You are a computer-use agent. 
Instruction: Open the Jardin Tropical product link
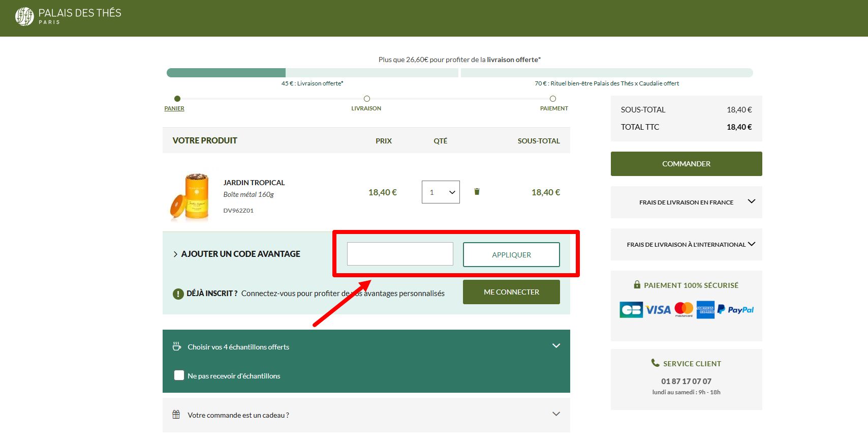[x=254, y=183]
